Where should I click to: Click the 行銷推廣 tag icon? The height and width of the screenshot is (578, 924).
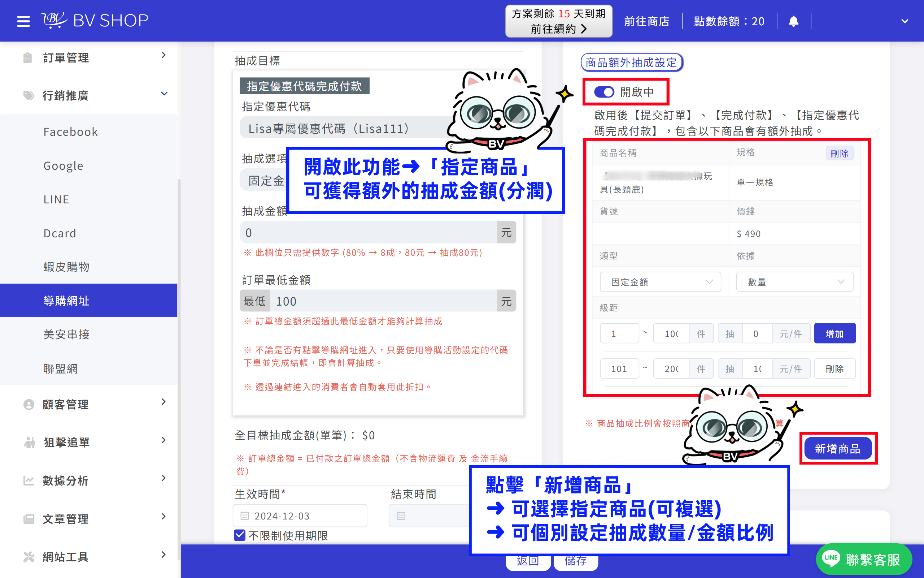point(29,95)
